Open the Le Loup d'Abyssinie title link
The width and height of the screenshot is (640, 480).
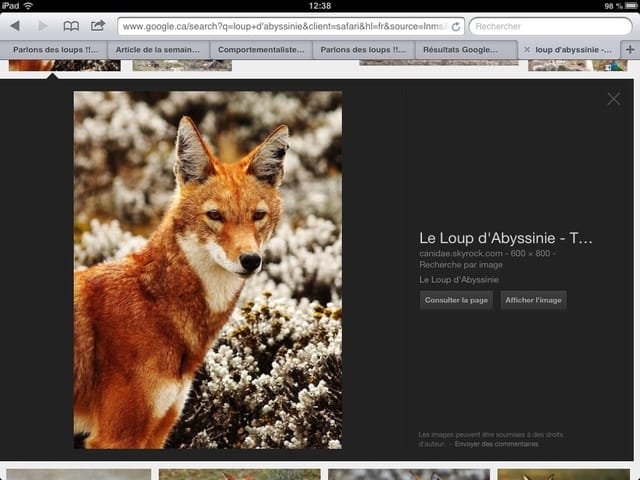(506, 238)
